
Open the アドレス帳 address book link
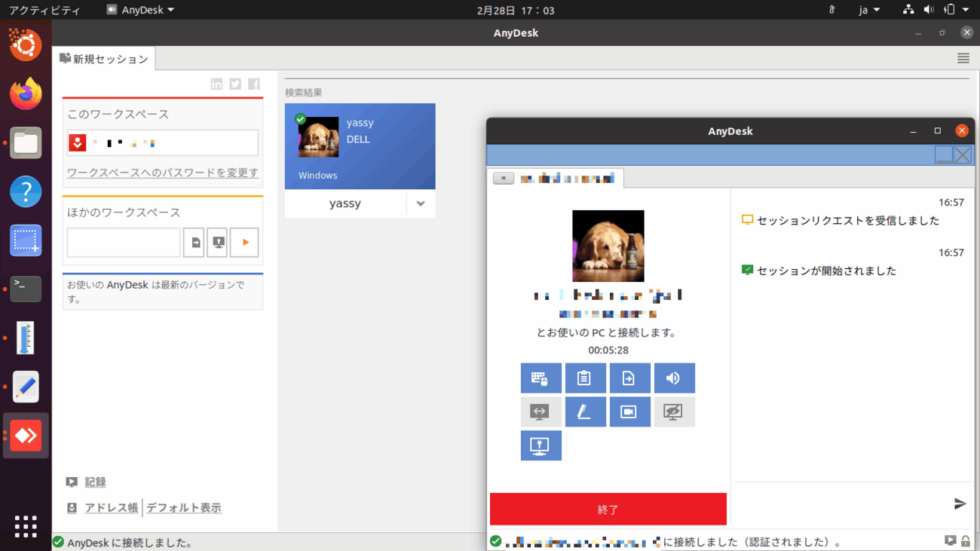click(x=112, y=508)
